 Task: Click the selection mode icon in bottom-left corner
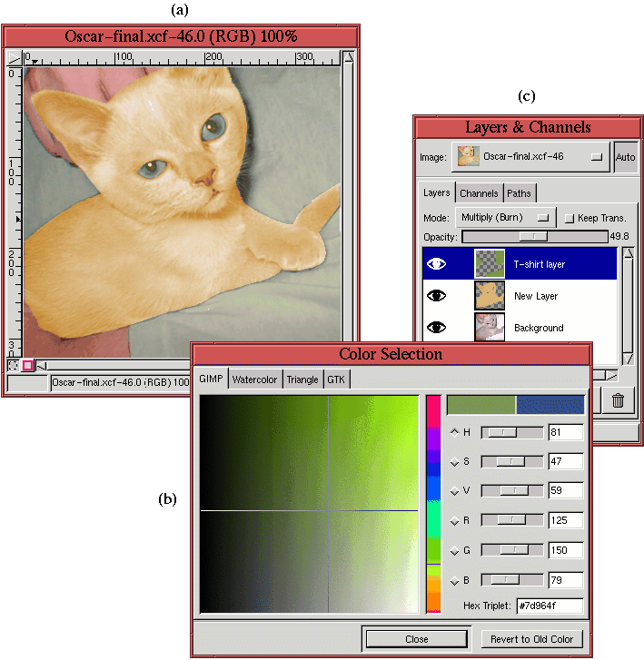point(13,365)
